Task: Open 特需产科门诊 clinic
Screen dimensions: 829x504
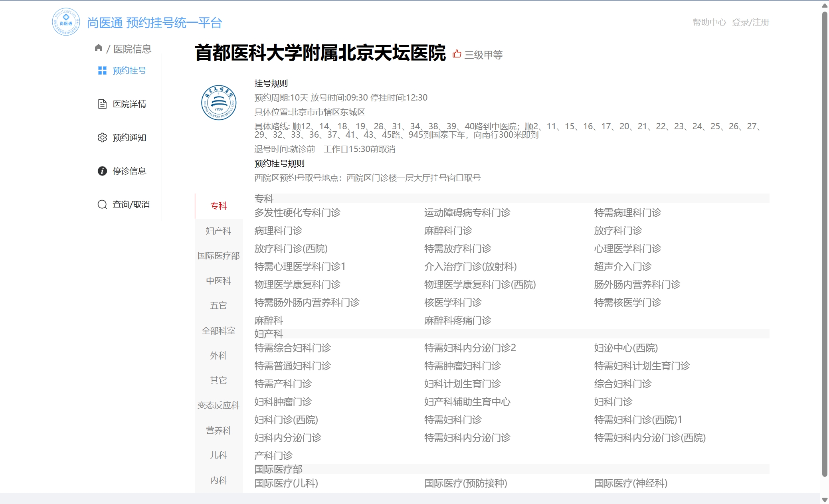Action: [x=283, y=384]
